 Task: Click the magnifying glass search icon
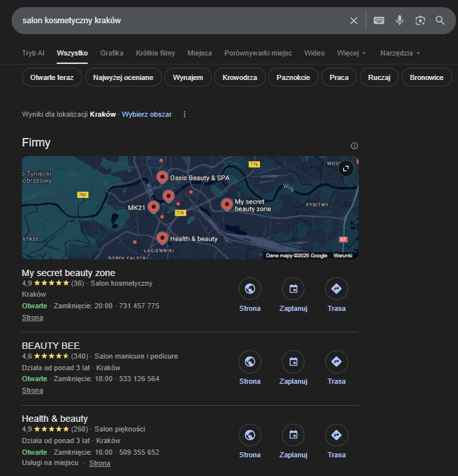coord(440,21)
